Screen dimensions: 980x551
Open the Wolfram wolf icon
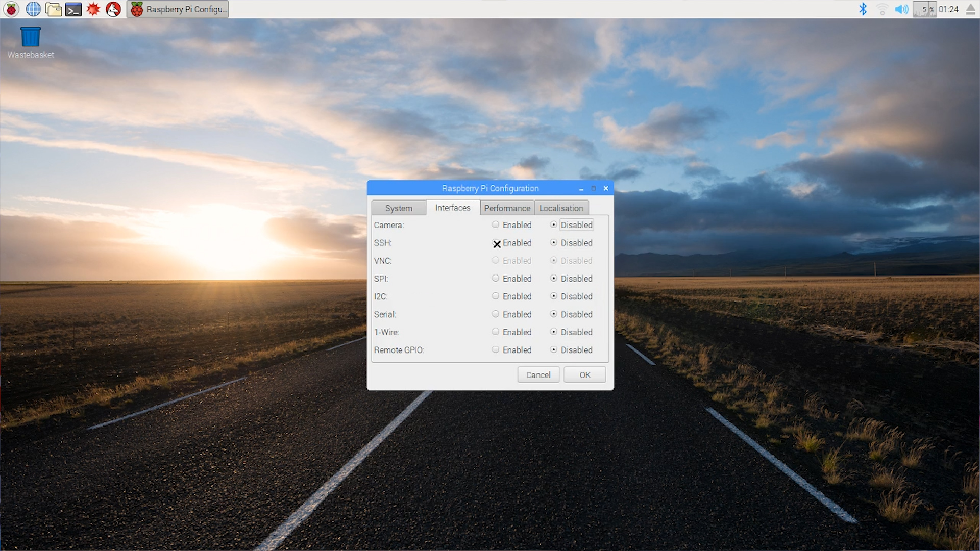[113, 9]
